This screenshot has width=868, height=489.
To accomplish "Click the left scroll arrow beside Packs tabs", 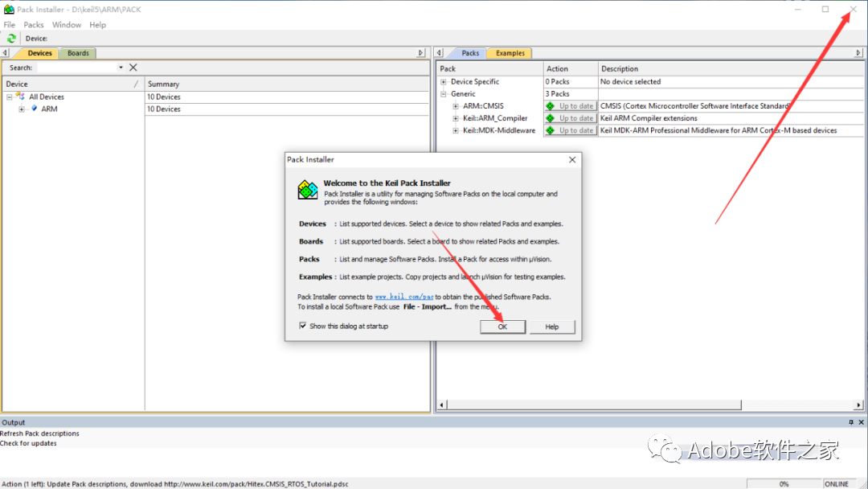I will coord(440,52).
